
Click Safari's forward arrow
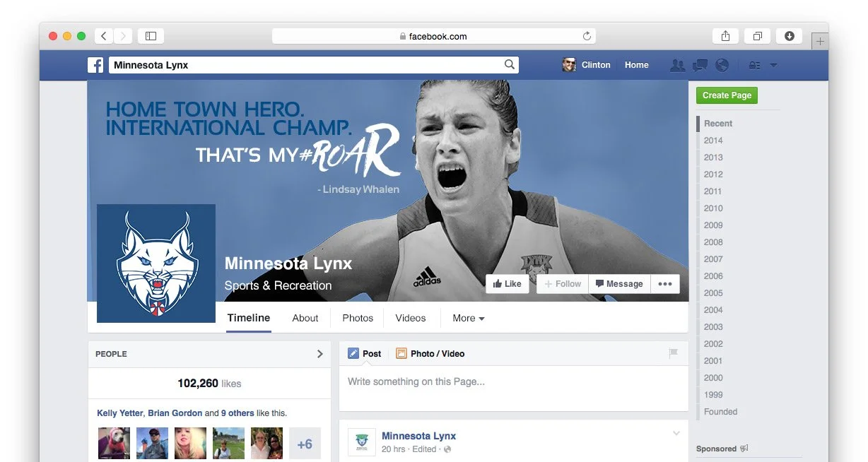coord(123,36)
